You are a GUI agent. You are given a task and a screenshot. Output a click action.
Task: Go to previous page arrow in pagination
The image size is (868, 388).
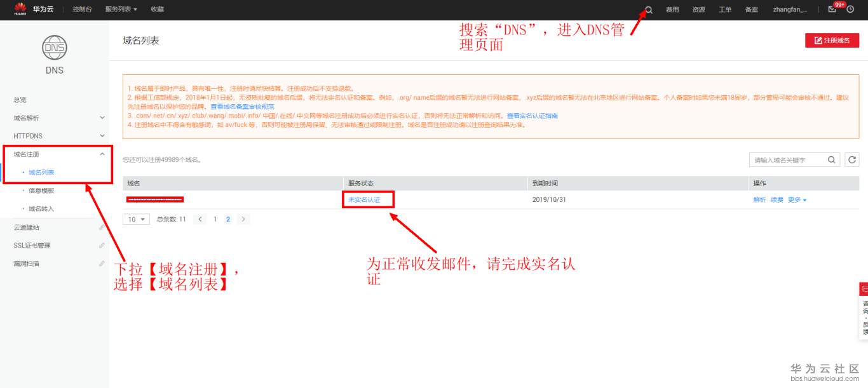point(200,219)
